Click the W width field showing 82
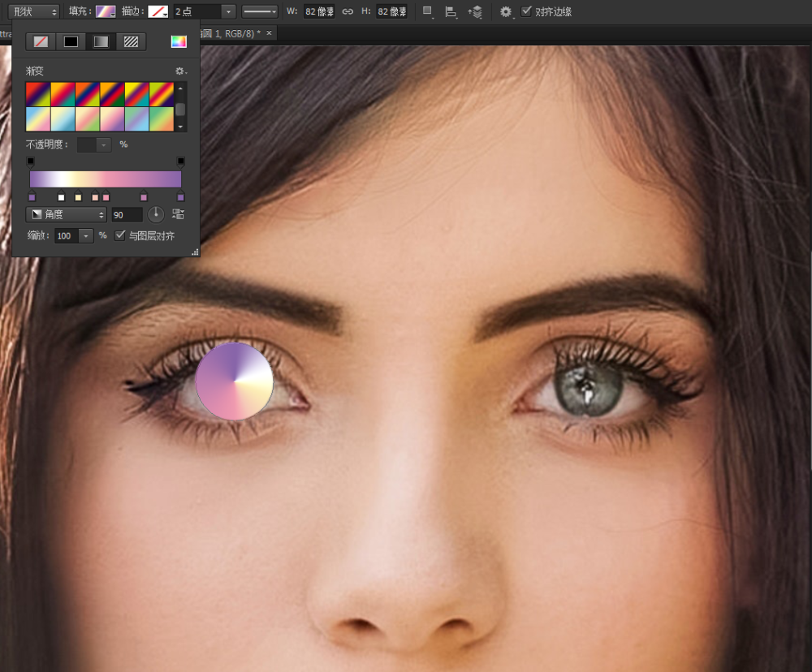The width and height of the screenshot is (812, 672). tap(319, 11)
